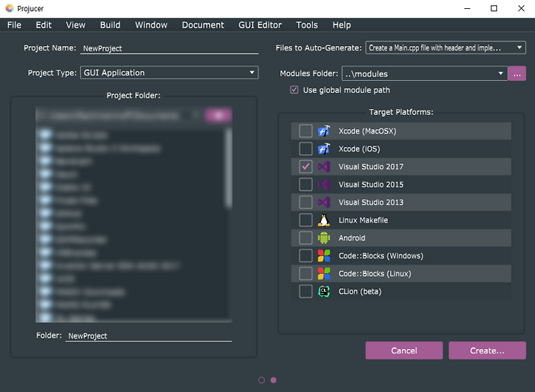Click the project folder list scrollbar
Image resolution: width=535 pixels, height=392 pixels.
coord(229,169)
